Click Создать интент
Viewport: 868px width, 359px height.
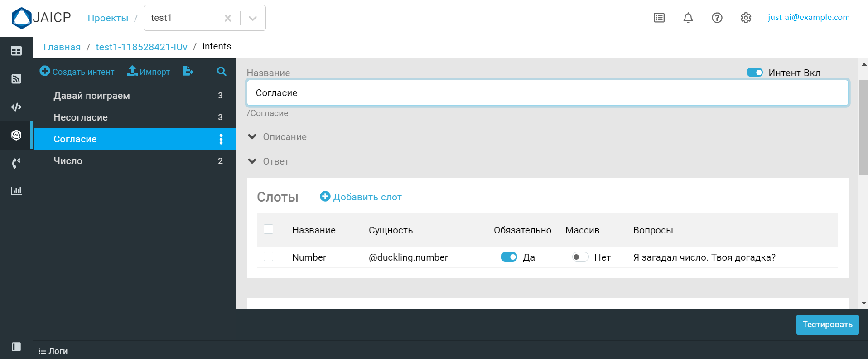[x=77, y=72]
